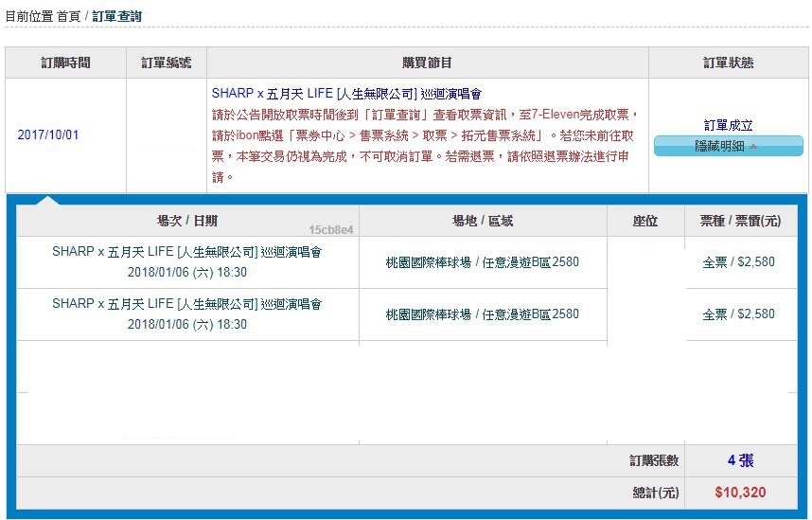
Task: Click the 場地 / 區域 header
Action: coord(483,221)
